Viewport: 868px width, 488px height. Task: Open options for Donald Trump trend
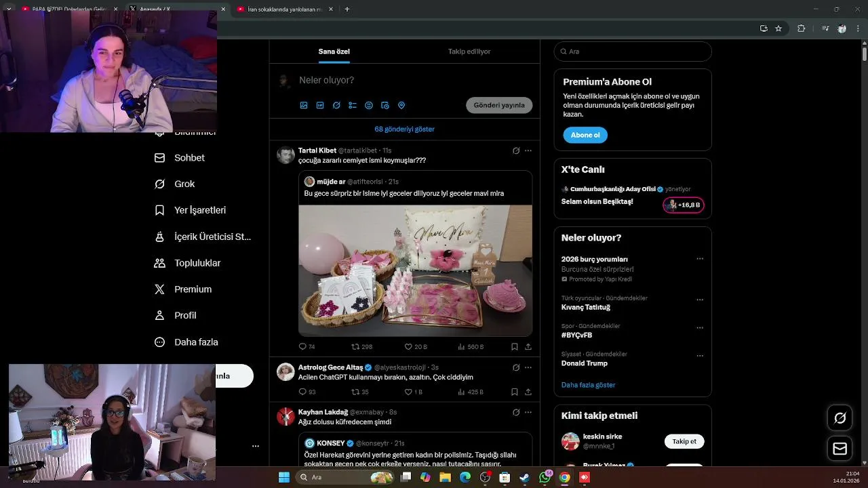700,355
